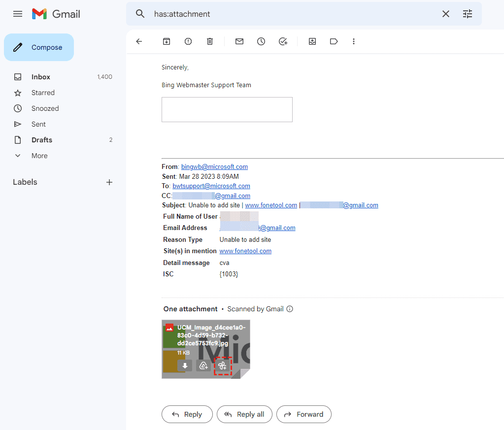This screenshot has height=430, width=504.
Task: Open the More three-dot menu
Action: point(354,41)
